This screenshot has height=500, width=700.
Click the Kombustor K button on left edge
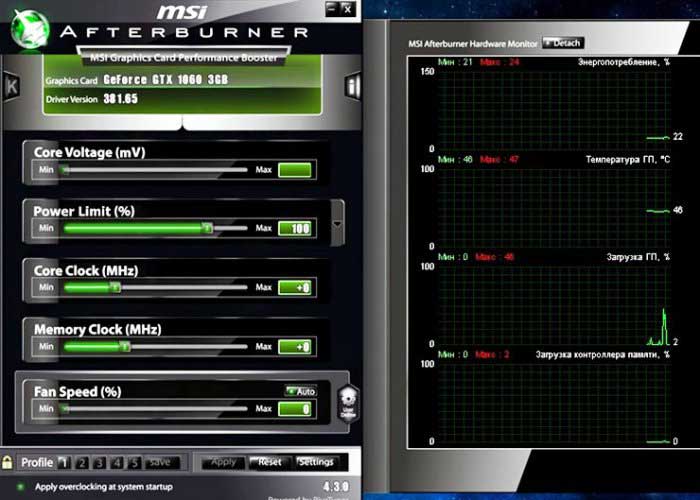coord(11,86)
